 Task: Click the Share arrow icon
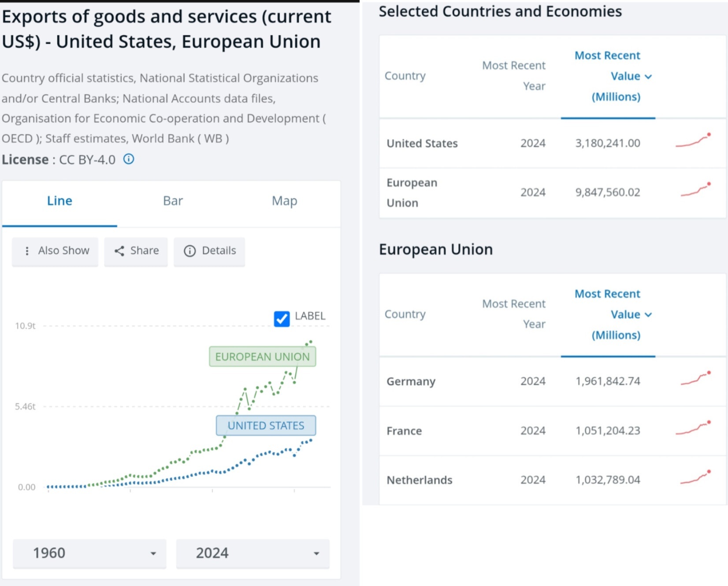pos(119,251)
